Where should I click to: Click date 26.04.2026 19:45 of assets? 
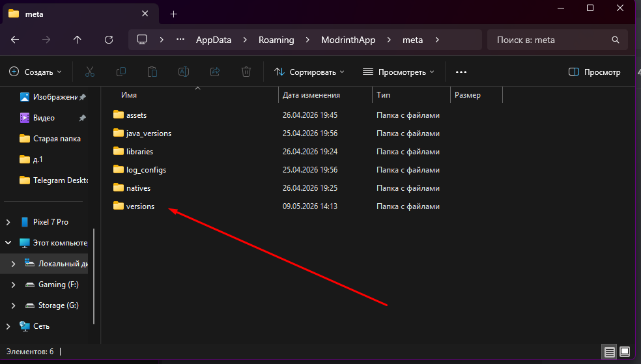(x=310, y=115)
